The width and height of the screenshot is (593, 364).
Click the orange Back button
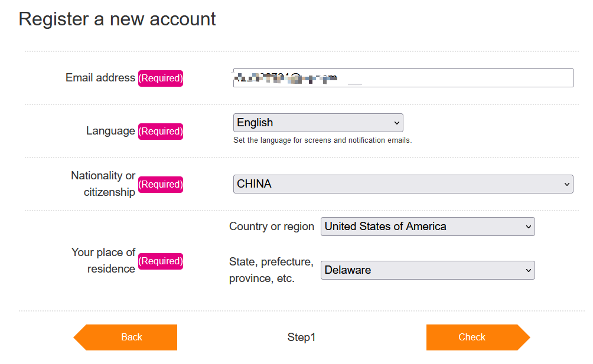click(x=131, y=337)
